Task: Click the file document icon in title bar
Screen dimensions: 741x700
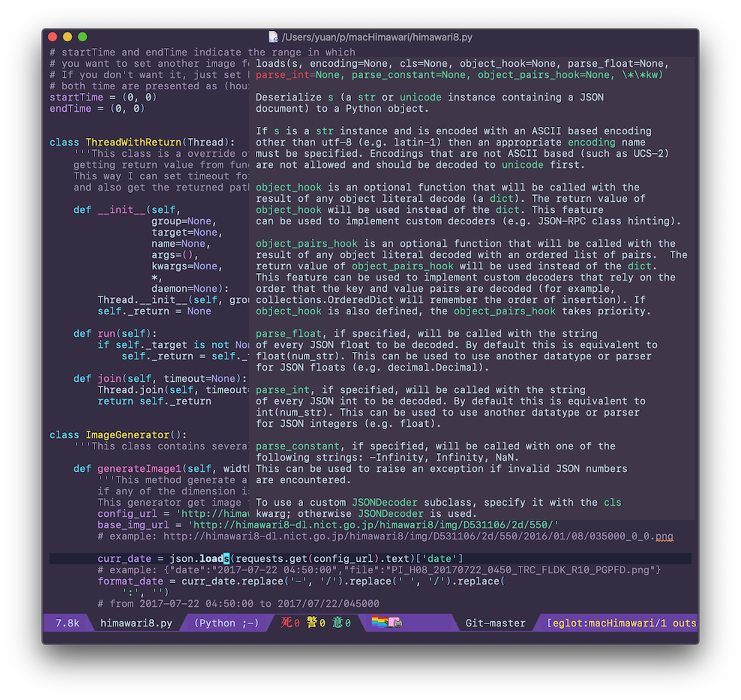Action: click(273, 37)
